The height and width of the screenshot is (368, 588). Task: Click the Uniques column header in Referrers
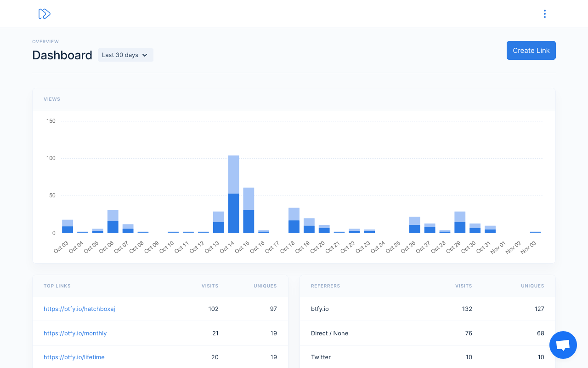[x=532, y=286]
